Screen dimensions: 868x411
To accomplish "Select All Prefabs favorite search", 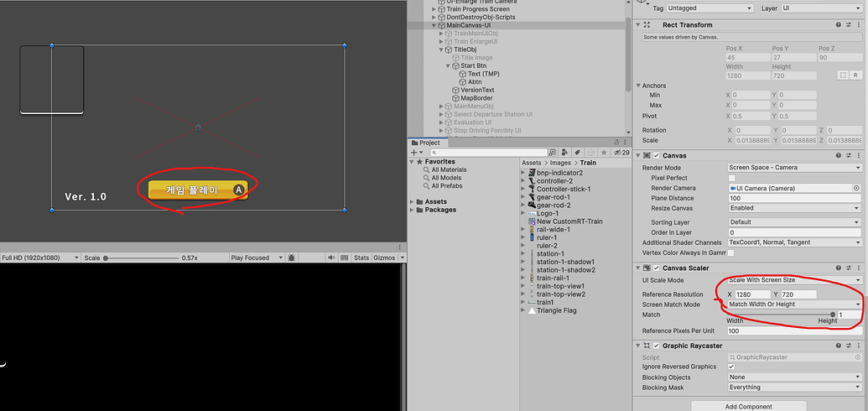I will [x=447, y=185].
